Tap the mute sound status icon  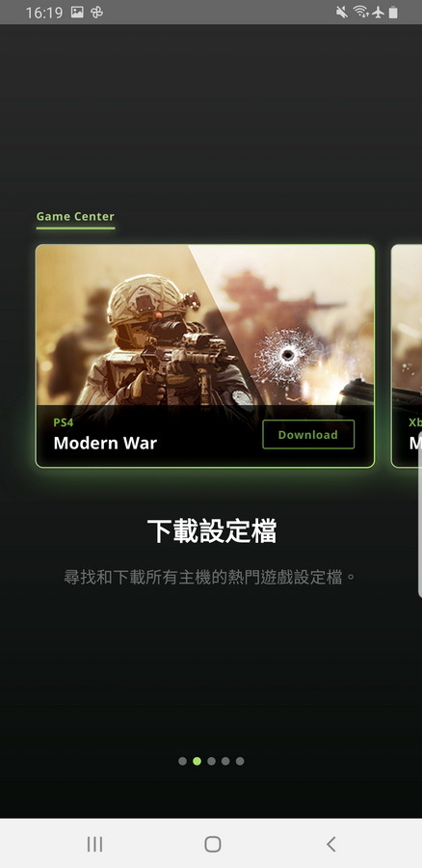[342, 13]
